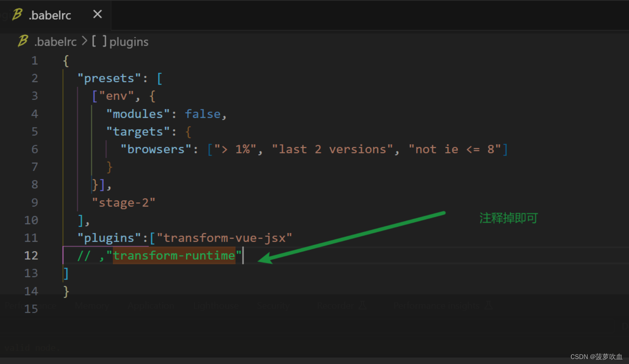Click the // comment marker on line 12
The height and width of the screenshot is (364, 629).
pyautogui.click(x=84, y=256)
